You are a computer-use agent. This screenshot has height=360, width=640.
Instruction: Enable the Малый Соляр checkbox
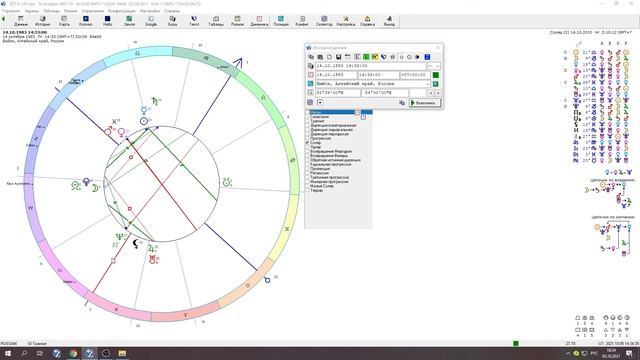click(x=307, y=186)
